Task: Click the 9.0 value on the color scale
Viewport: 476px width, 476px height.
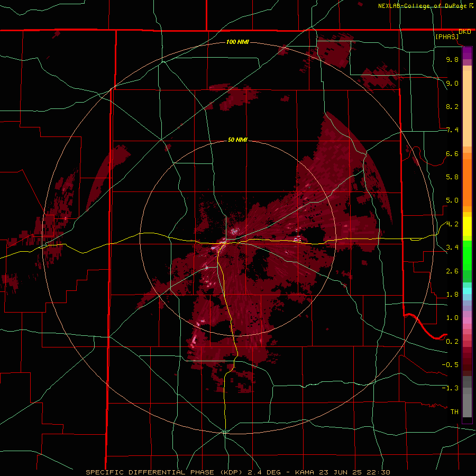Action: point(452,83)
